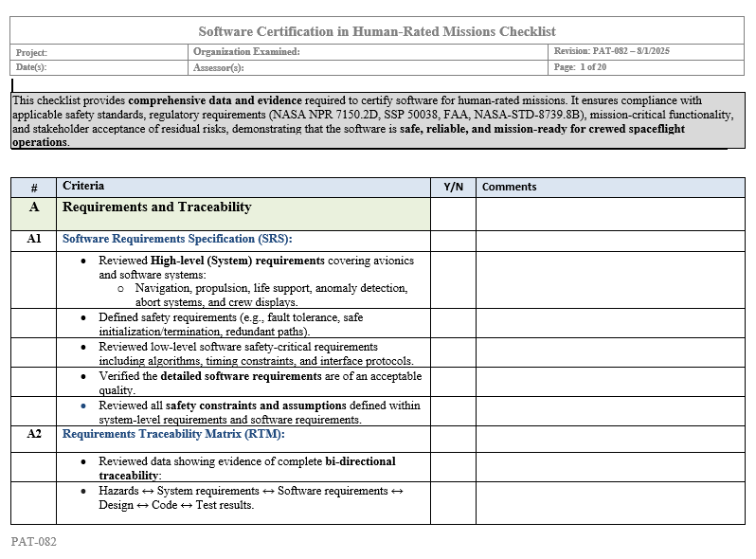The image size is (756, 559).
Task: Click the Assessor(s) field
Action: point(369,68)
